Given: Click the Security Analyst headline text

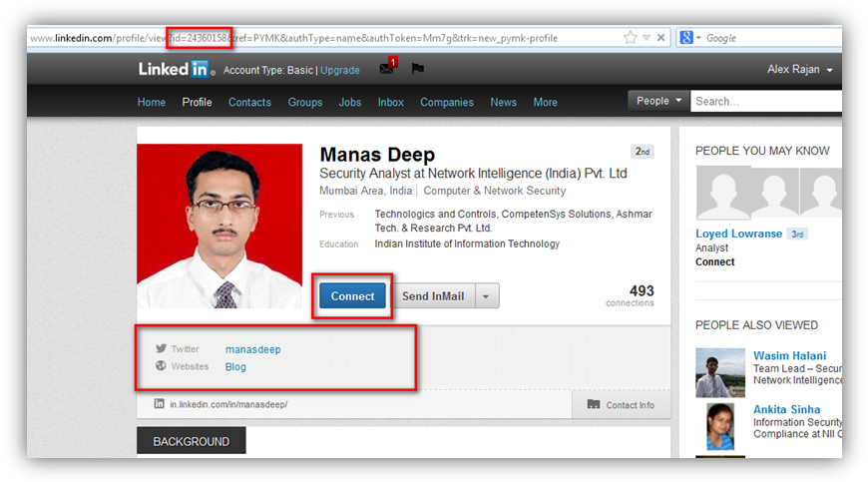Looking at the screenshot, I should [x=473, y=174].
